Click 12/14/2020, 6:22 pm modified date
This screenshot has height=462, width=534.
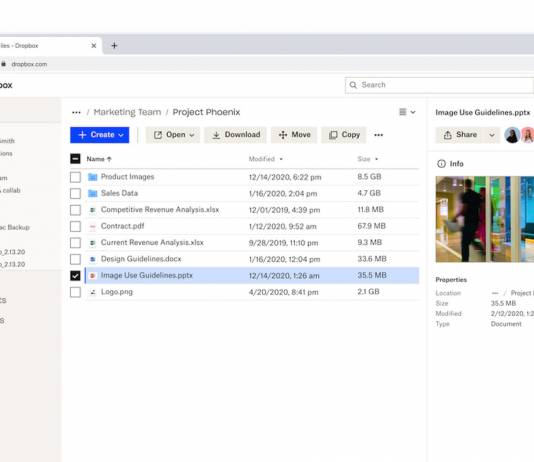tap(285, 177)
